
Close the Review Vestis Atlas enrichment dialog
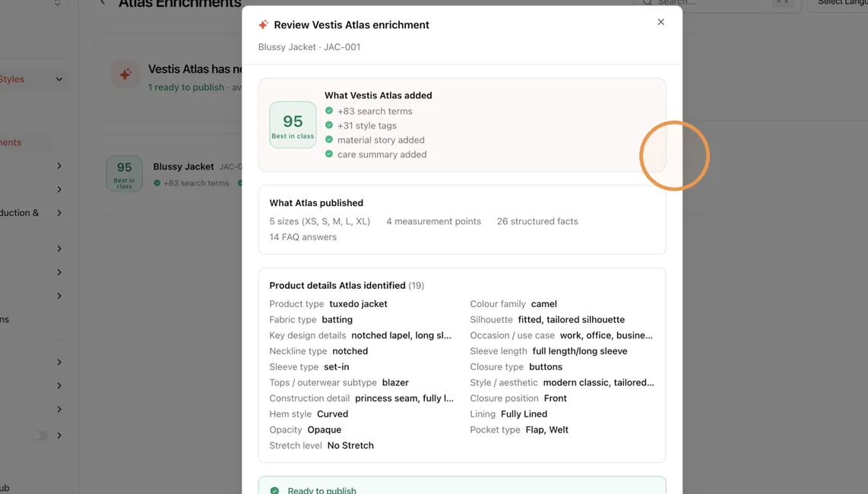coord(661,22)
